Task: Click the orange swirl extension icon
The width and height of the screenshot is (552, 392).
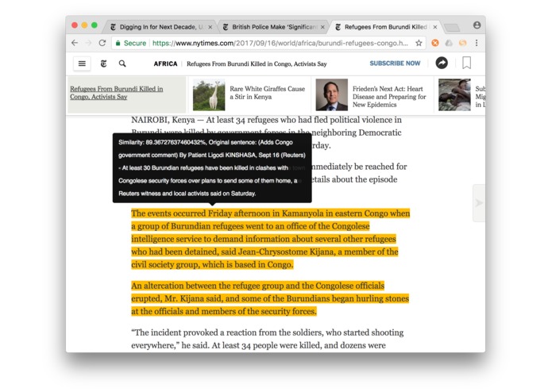Action: click(x=462, y=43)
